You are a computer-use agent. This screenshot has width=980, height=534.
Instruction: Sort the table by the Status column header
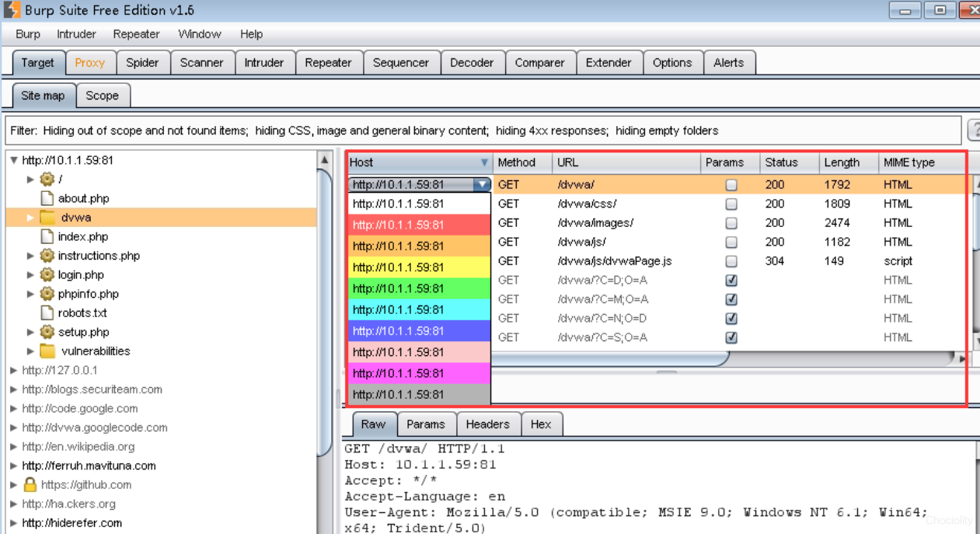point(790,162)
